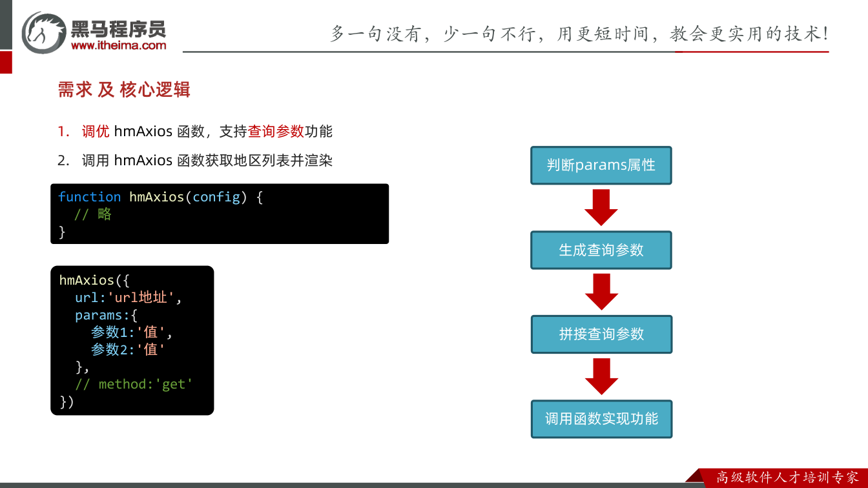Viewport: 868px width, 488px height.
Task: Click the url:'url地址' code line
Action: (129, 298)
